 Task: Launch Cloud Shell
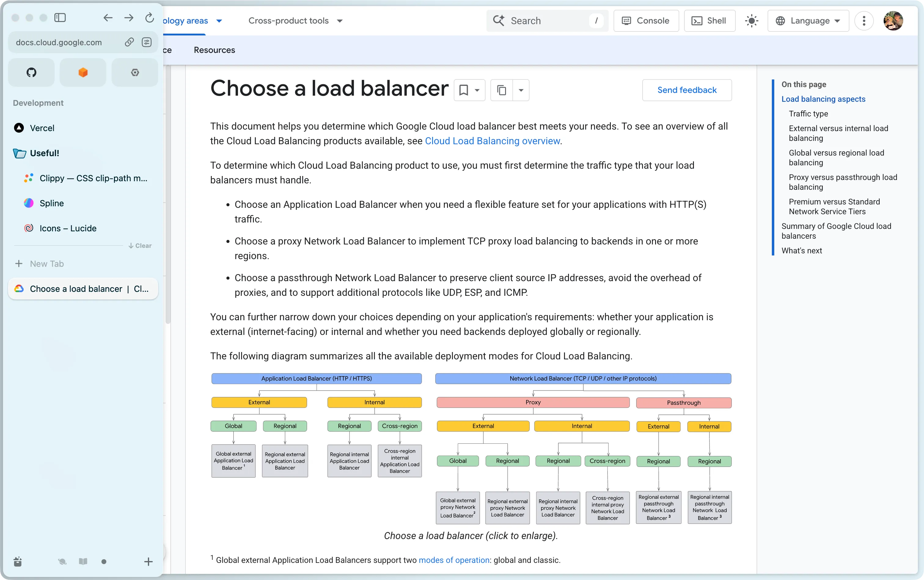[710, 21]
